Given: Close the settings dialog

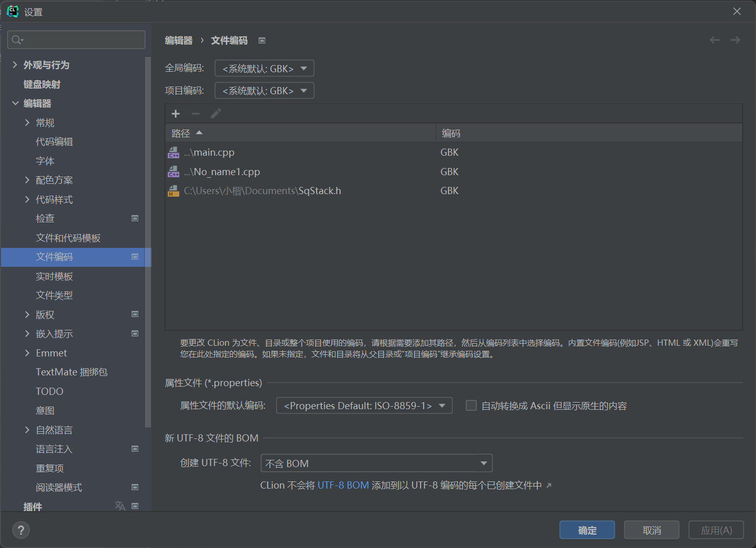Looking at the screenshot, I should (x=737, y=11).
